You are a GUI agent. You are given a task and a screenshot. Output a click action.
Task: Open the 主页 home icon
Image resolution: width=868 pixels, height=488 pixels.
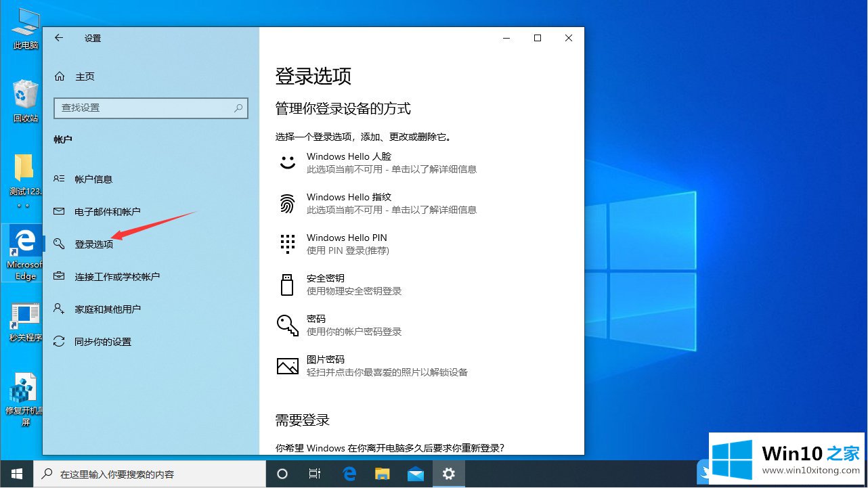click(x=60, y=76)
